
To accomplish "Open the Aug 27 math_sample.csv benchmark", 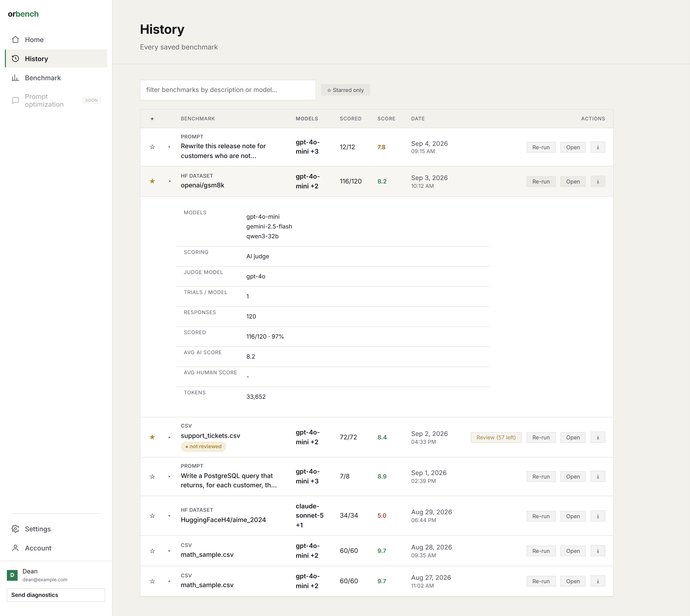I will (x=573, y=581).
